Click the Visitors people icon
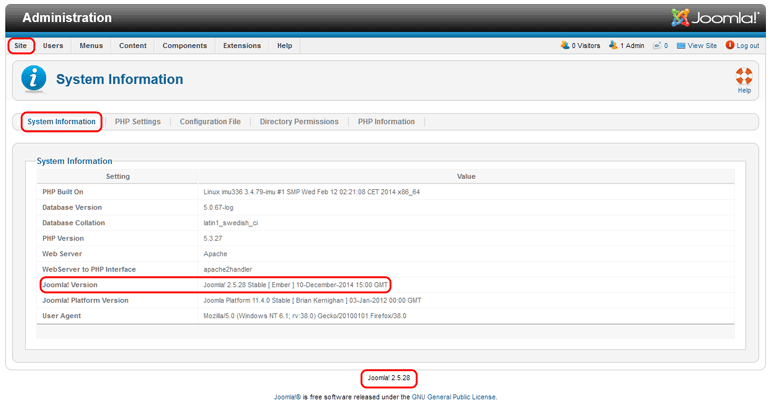The width and height of the screenshot is (770, 404). pos(565,45)
